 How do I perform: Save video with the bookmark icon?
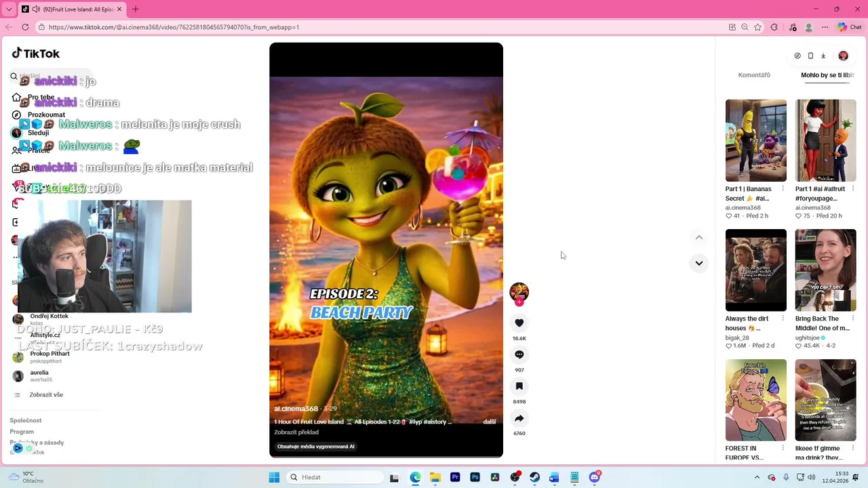click(519, 386)
